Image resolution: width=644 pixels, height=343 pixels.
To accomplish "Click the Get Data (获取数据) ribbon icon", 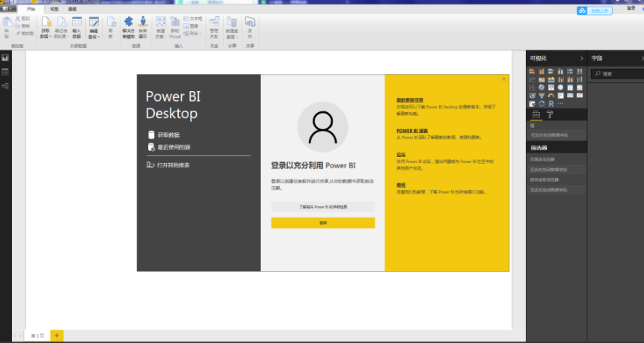I will point(46,22).
